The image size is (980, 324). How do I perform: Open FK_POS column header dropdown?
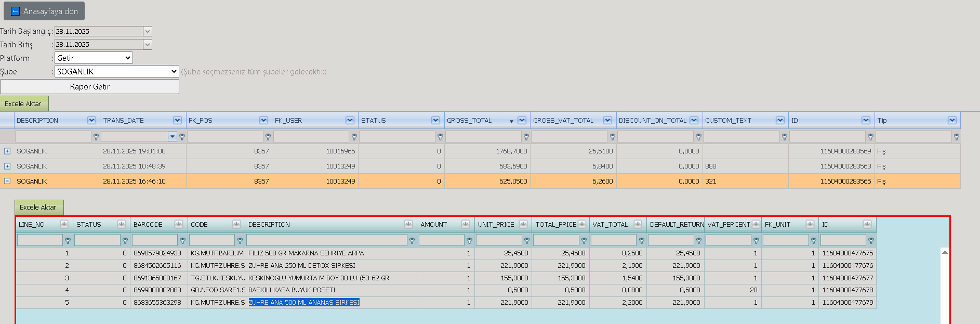pos(263,120)
